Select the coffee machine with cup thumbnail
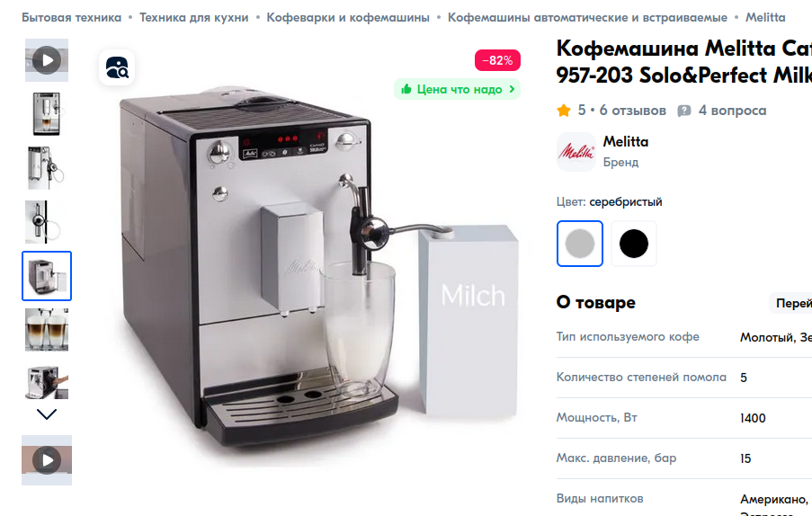The width and height of the screenshot is (812, 516). (47, 114)
